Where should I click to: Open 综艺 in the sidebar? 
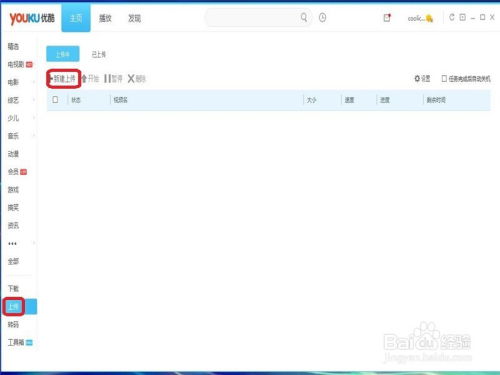(13, 100)
